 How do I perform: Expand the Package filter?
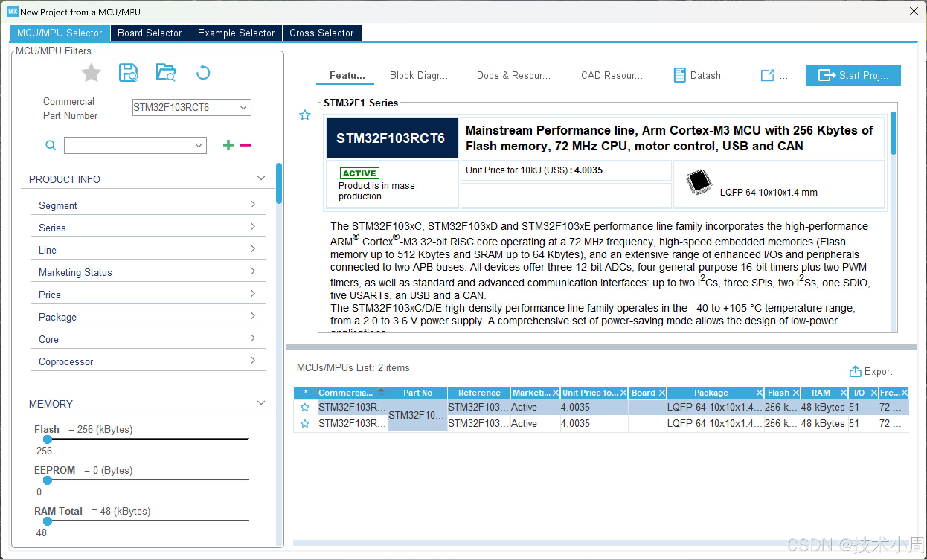pyautogui.click(x=253, y=316)
